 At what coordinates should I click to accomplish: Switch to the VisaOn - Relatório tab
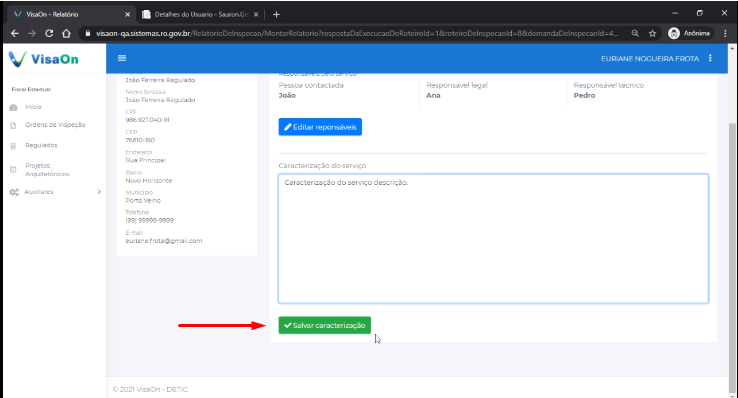coord(72,15)
